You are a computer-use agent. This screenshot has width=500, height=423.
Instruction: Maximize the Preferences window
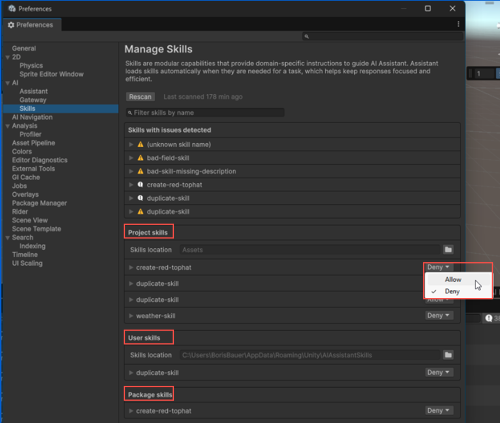pos(428,8)
